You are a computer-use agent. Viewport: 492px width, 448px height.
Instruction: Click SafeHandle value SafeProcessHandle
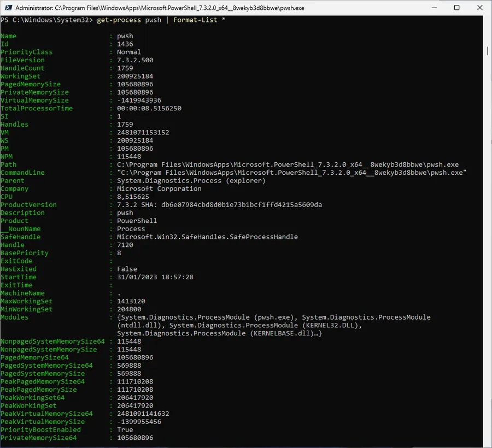point(207,237)
